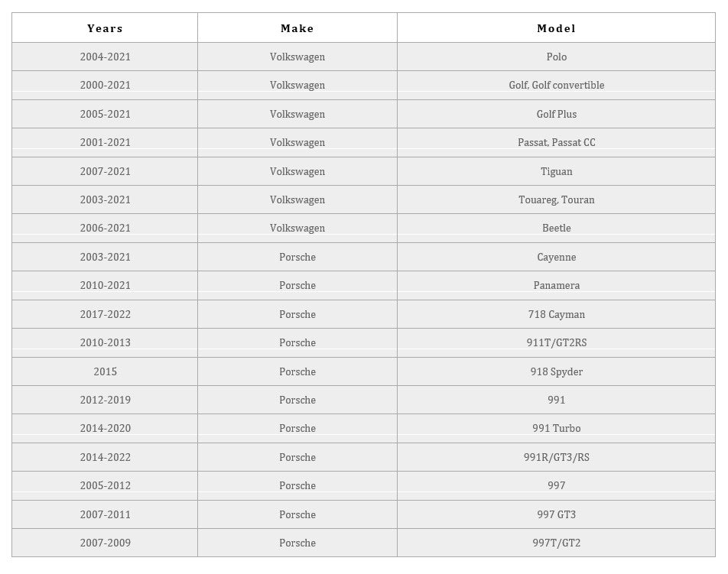Click the Model column header
Viewport: 728px width, 574px height.
pos(556,28)
